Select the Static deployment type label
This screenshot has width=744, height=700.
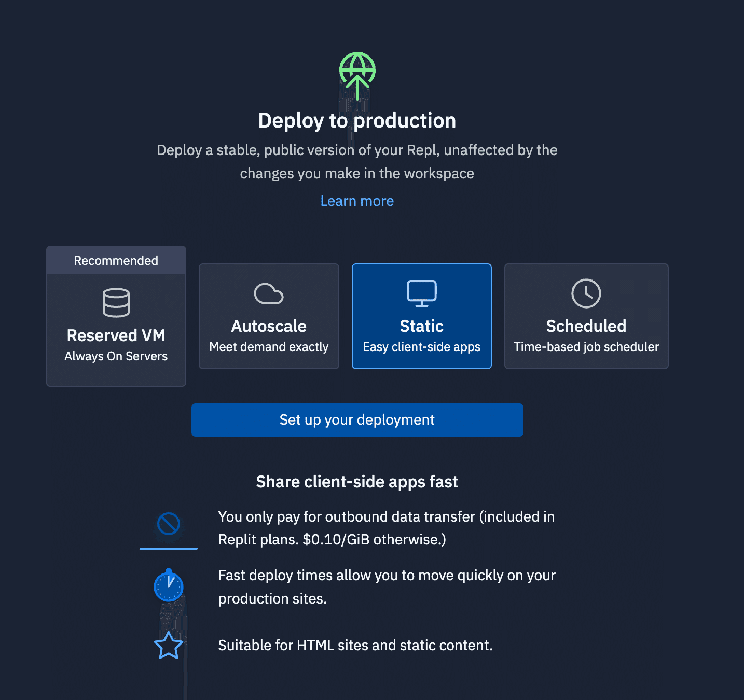(421, 326)
